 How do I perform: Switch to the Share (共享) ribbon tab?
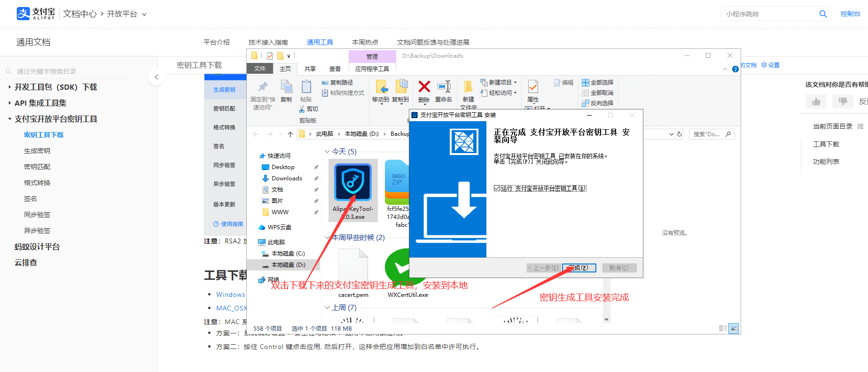pyautogui.click(x=310, y=69)
